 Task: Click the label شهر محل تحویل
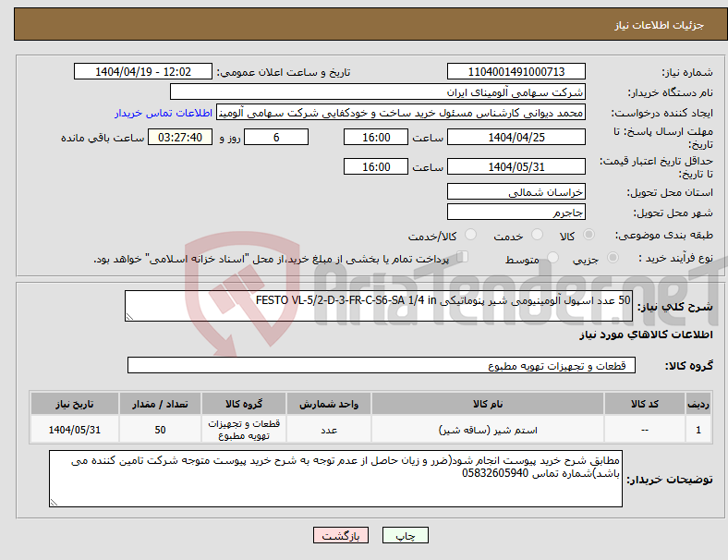(673, 213)
